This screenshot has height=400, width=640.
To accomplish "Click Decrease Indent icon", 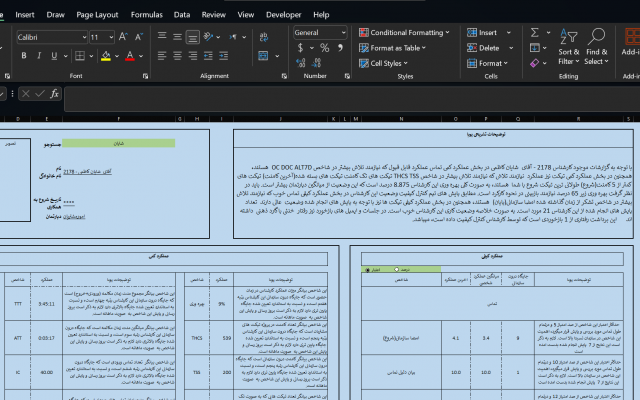I will (x=208, y=56).
